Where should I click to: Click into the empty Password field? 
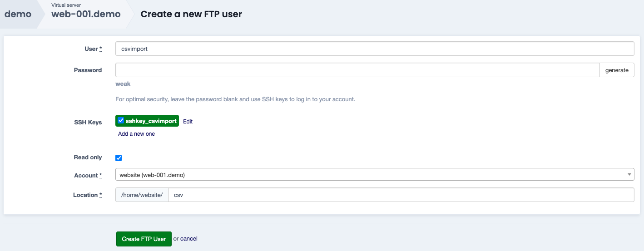point(357,70)
